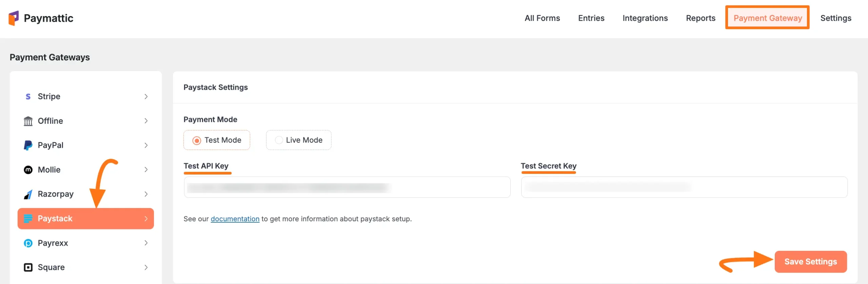Select Stripe gateway label

coord(49,97)
